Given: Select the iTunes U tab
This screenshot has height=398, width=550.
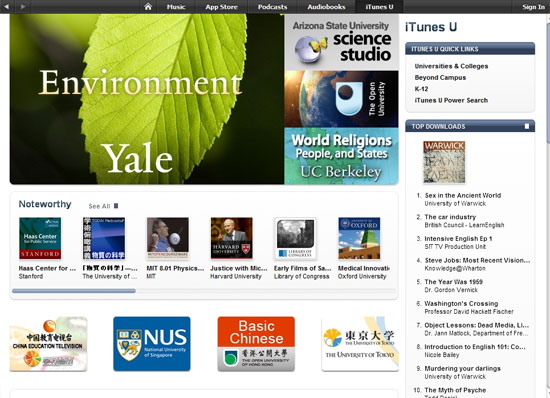Looking at the screenshot, I should pos(379,7).
